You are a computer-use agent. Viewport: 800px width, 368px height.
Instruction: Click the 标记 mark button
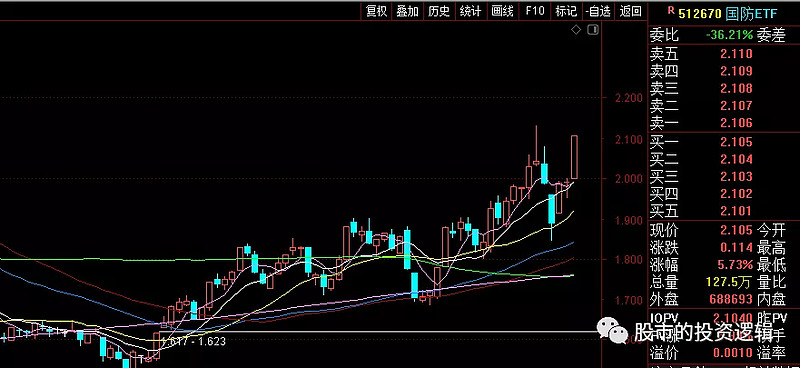pyautogui.click(x=566, y=11)
